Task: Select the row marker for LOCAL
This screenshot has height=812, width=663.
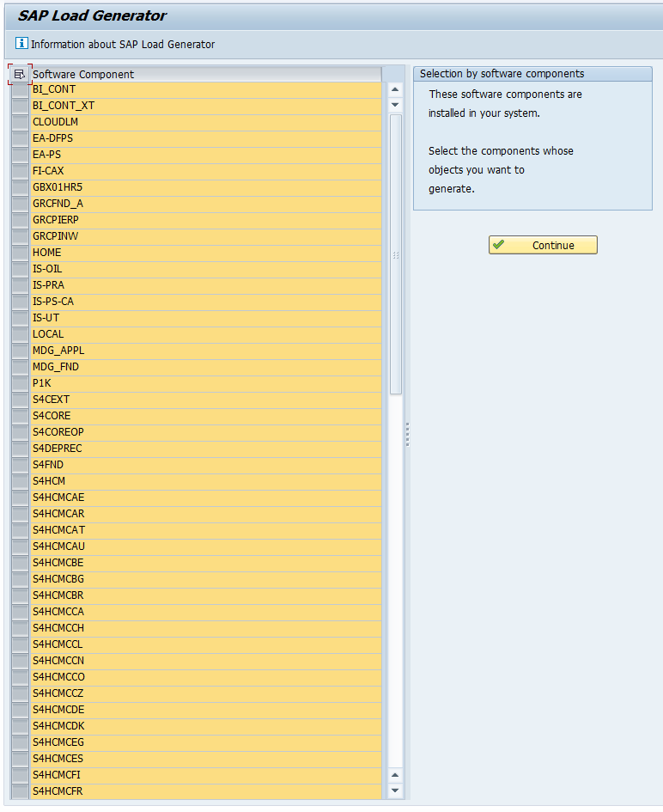Action: (21, 334)
